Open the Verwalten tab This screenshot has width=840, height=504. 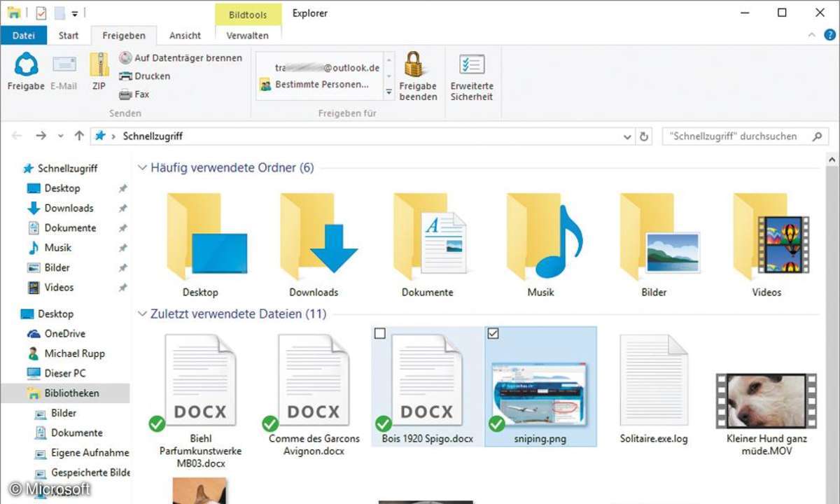pyautogui.click(x=248, y=35)
